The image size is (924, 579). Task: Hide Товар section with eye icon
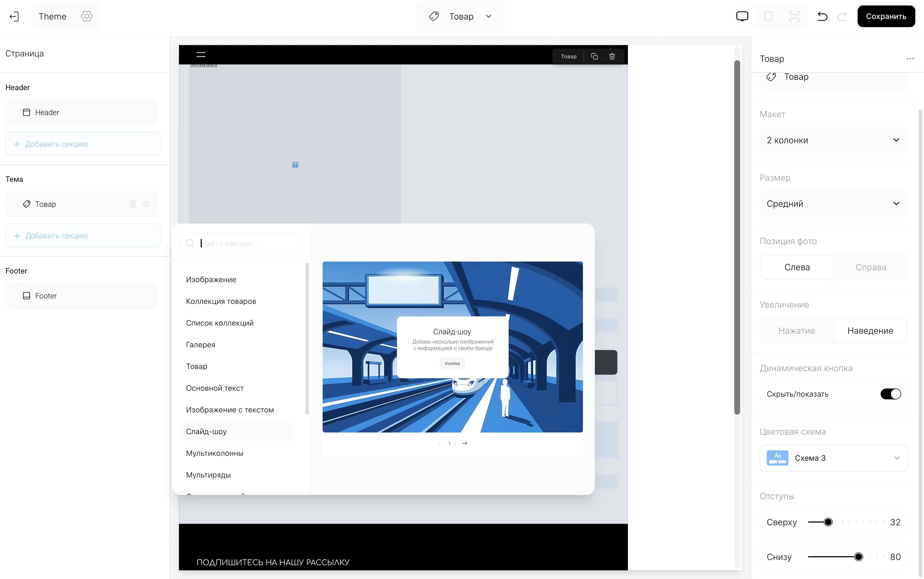click(x=146, y=204)
